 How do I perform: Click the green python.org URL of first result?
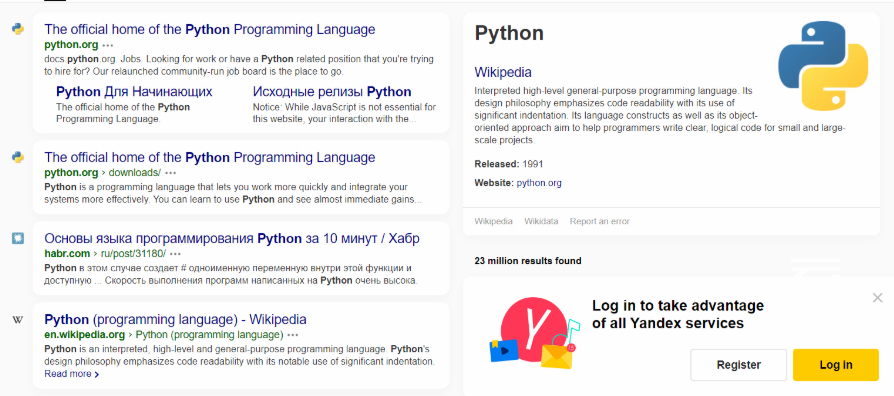click(x=71, y=44)
